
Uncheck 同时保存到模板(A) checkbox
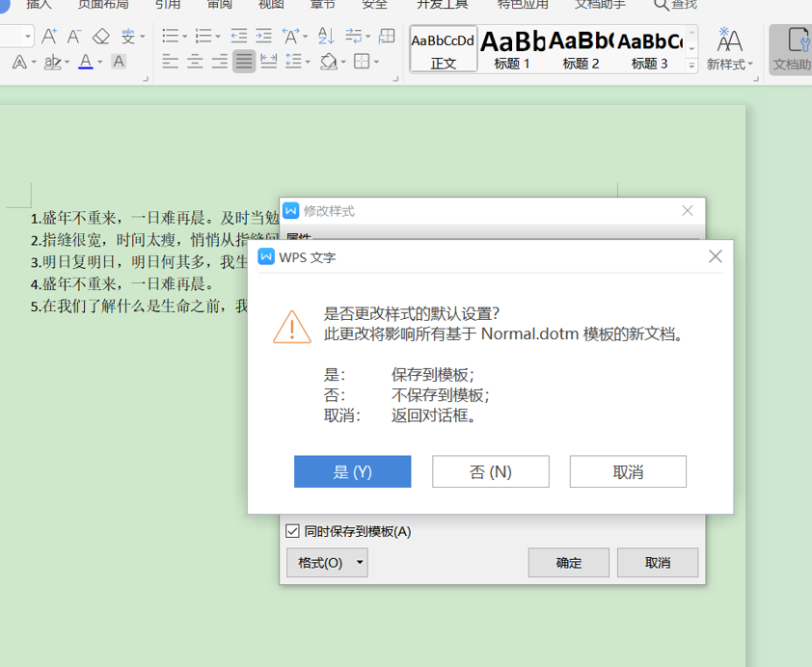(x=292, y=531)
